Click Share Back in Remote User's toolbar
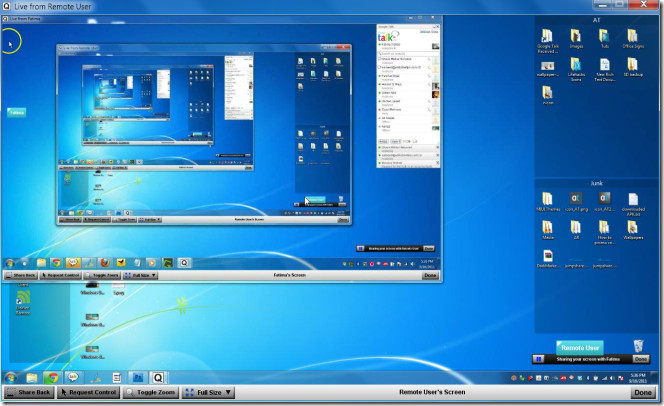 click(29, 392)
